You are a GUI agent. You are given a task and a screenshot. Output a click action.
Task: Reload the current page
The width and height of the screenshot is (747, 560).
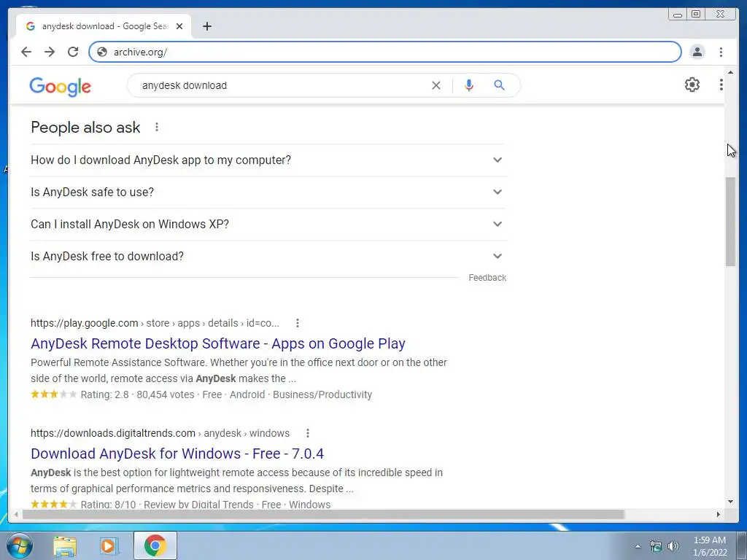(x=73, y=52)
